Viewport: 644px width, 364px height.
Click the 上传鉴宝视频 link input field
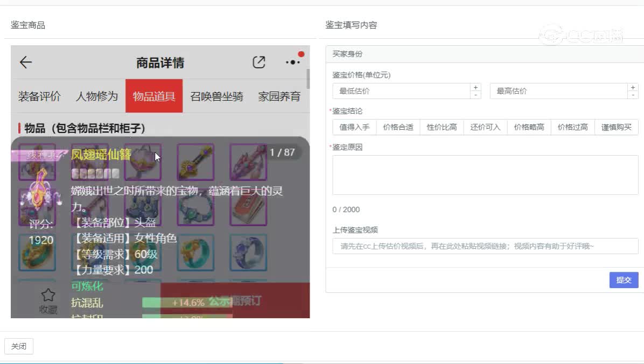485,246
